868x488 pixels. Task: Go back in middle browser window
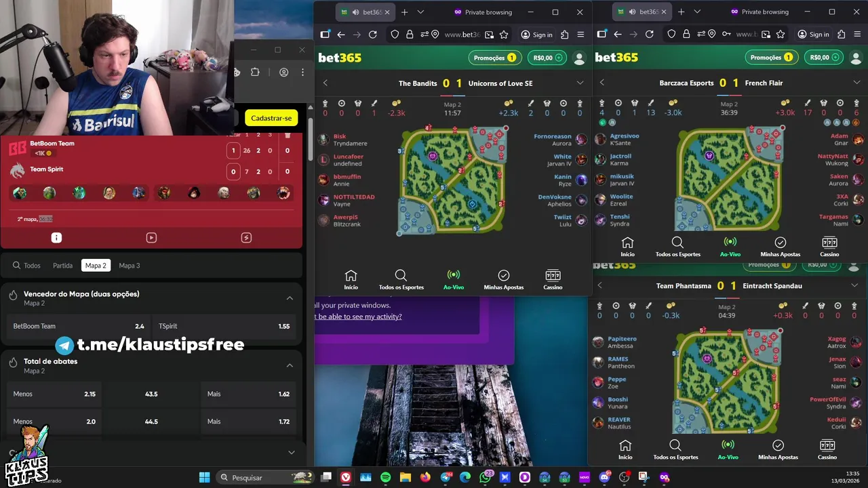coord(340,35)
